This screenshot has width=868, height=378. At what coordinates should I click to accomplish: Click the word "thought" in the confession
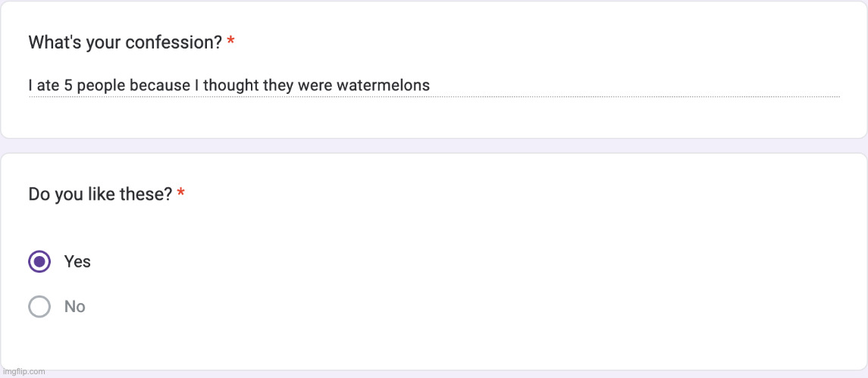click(x=230, y=86)
